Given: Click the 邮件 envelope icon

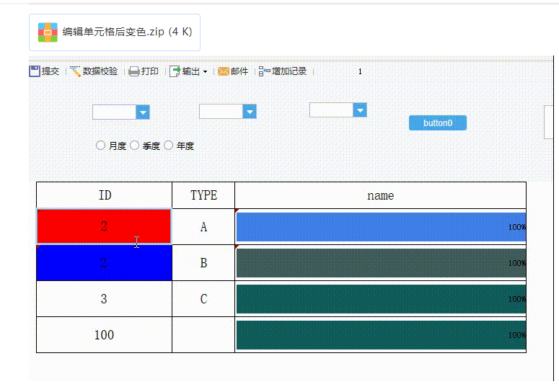Looking at the screenshot, I should (223, 71).
